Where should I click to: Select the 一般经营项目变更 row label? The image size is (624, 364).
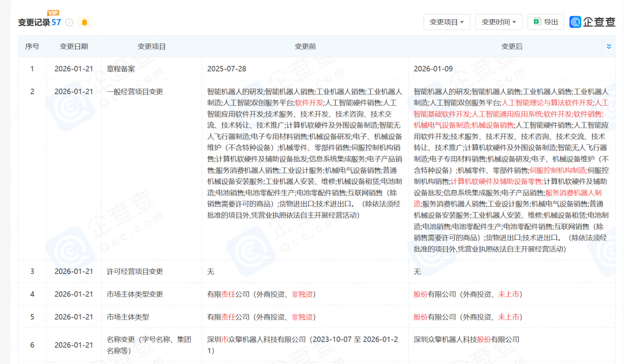(x=135, y=91)
